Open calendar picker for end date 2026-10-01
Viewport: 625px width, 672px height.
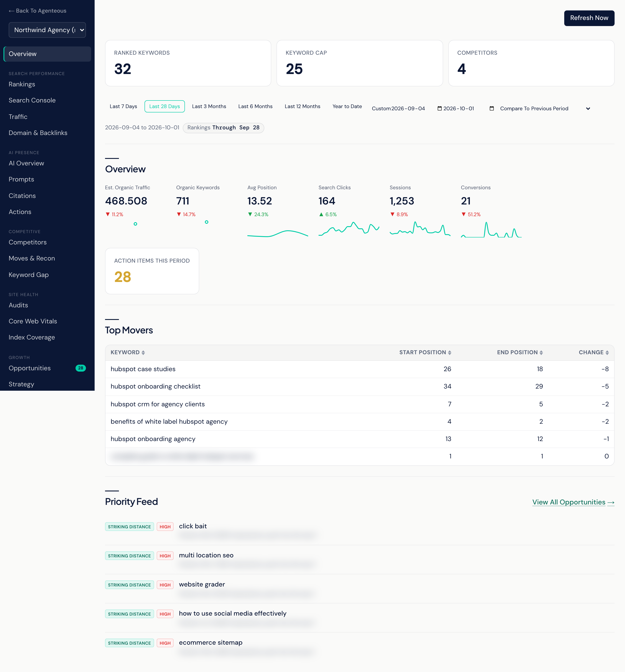(x=492, y=109)
